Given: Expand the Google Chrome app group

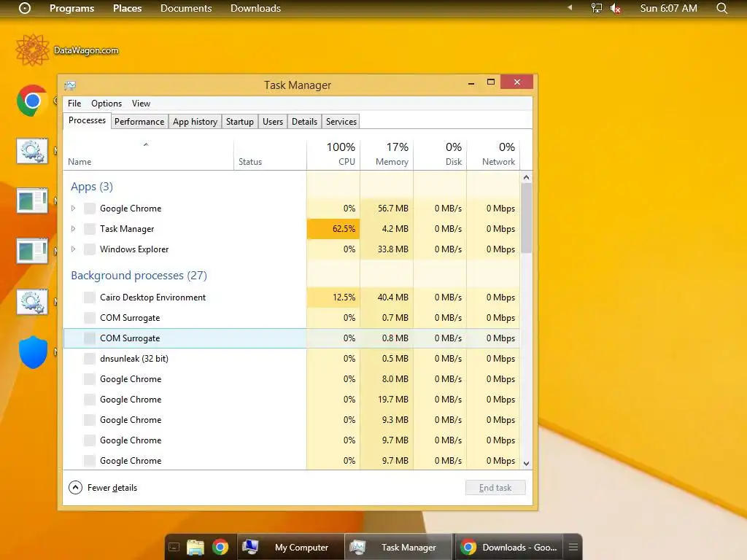Looking at the screenshot, I should (73, 208).
